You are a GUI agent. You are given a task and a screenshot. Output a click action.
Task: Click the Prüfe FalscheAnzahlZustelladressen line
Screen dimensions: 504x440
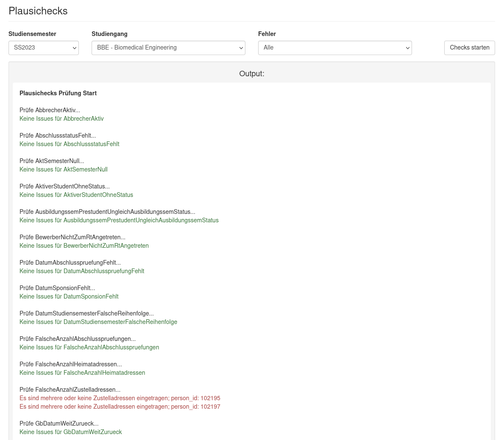70,390
